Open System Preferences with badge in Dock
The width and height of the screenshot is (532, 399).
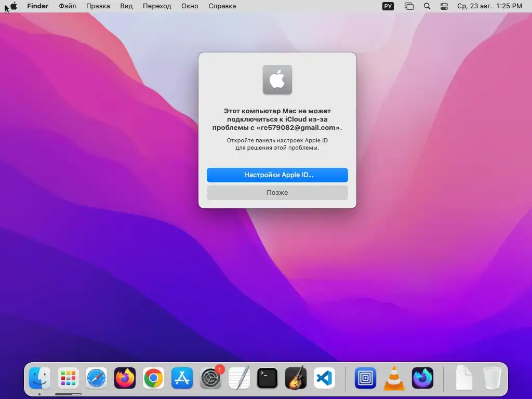(211, 378)
